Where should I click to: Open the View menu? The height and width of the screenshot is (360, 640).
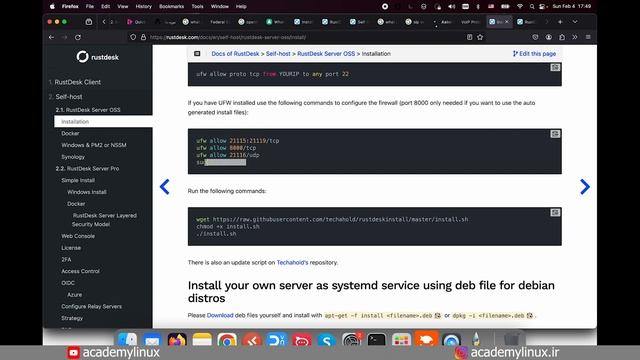click(x=122, y=7)
